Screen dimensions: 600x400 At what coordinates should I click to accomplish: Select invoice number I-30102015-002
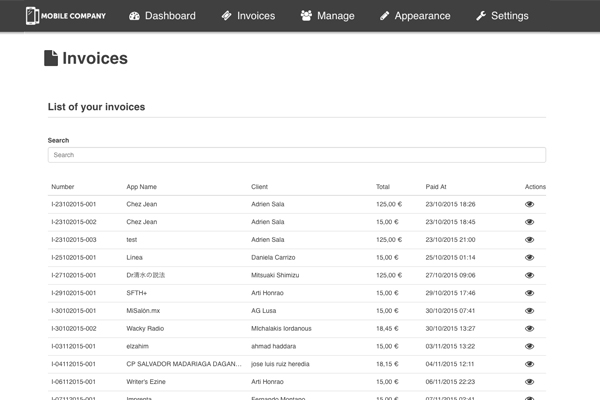coord(73,328)
